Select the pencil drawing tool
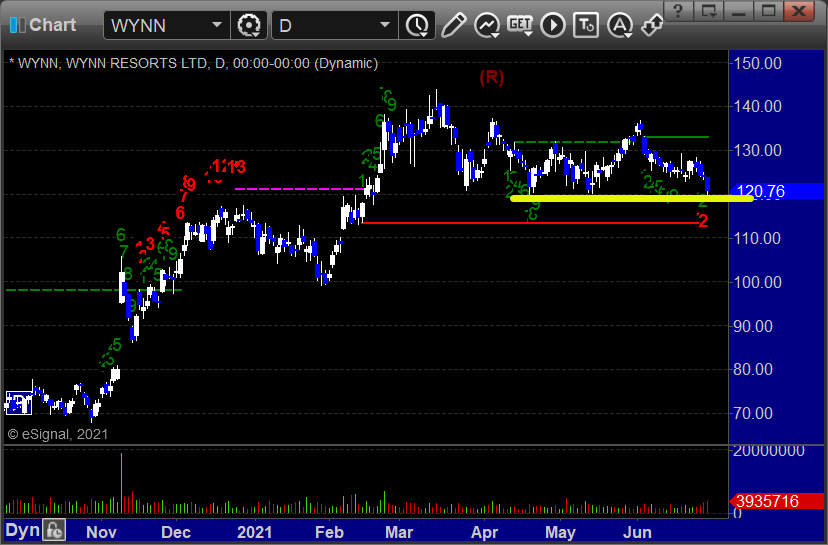This screenshot has width=828, height=545. (453, 25)
